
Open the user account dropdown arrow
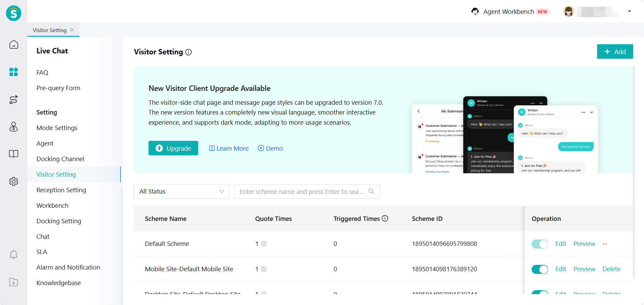(x=629, y=11)
